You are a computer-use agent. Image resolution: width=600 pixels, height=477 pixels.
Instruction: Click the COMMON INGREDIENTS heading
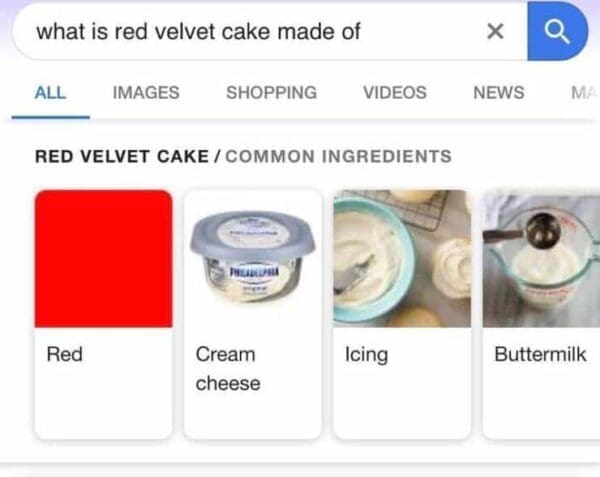tap(339, 156)
